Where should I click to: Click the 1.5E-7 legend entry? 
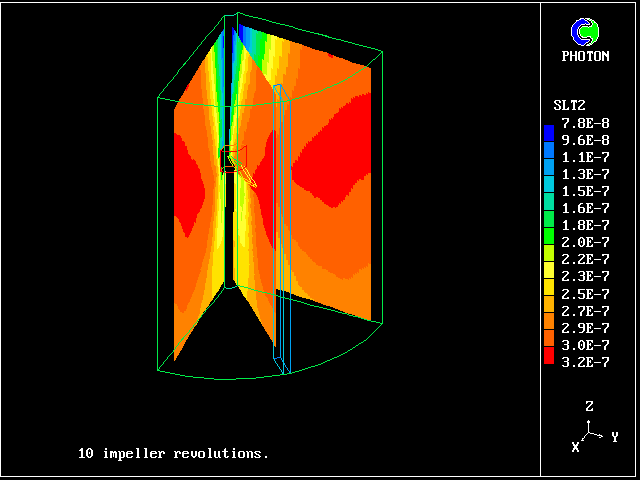(585, 190)
